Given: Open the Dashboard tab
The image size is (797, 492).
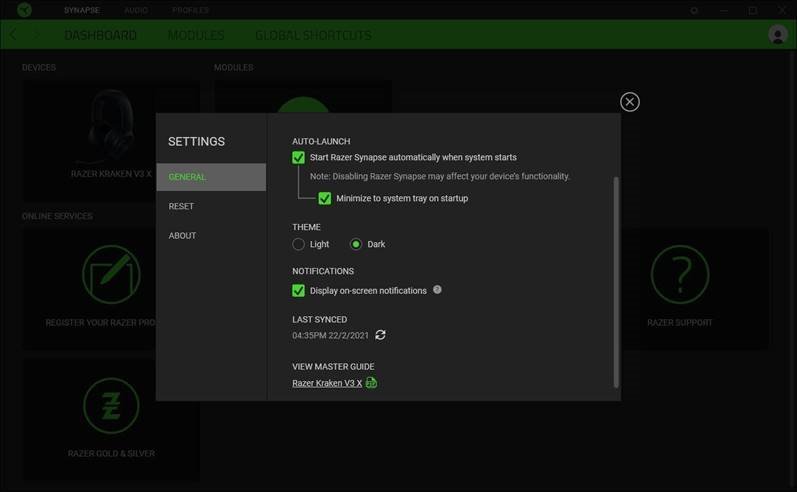Looking at the screenshot, I should 101,35.
